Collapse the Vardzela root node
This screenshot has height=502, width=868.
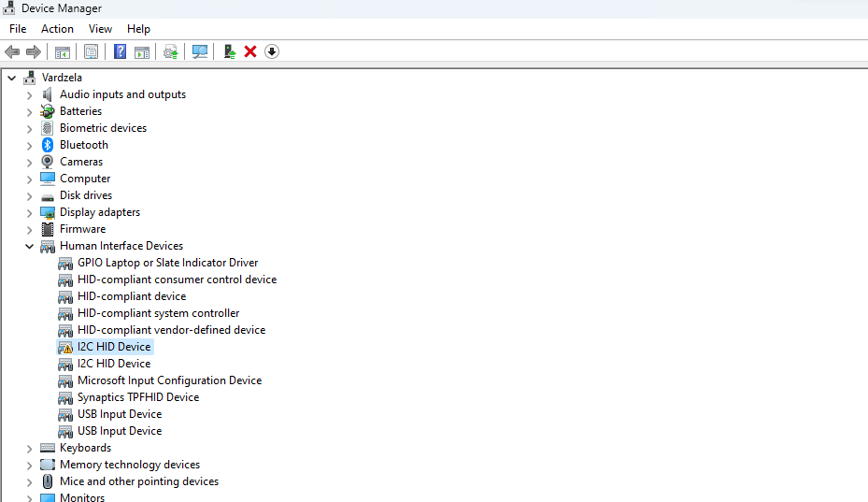coord(11,79)
